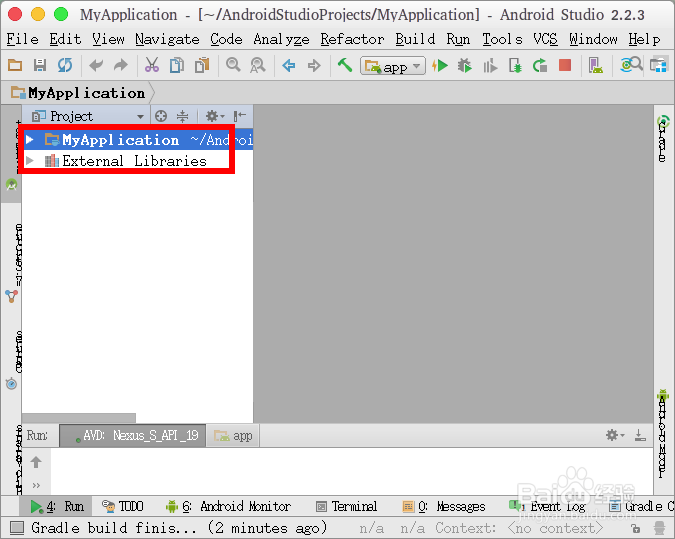Navigate back with the blue left arrow
675x539 pixels.
tap(289, 65)
